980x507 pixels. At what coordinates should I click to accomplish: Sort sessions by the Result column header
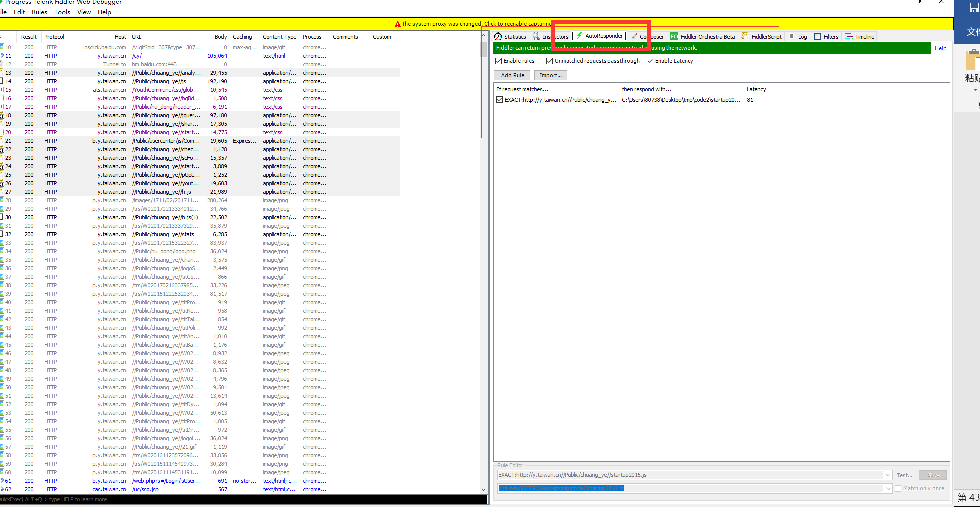[x=29, y=37]
